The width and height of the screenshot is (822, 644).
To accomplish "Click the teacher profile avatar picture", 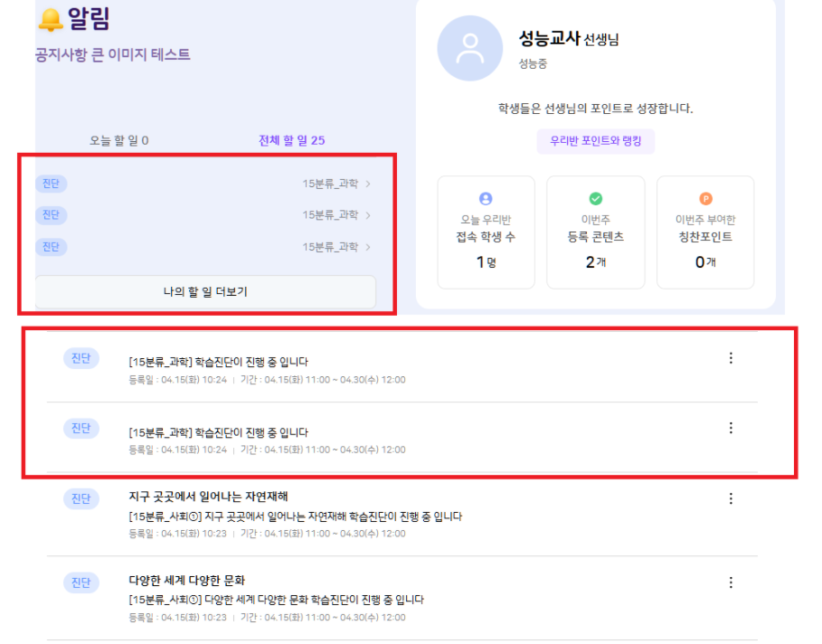I will 469,49.
